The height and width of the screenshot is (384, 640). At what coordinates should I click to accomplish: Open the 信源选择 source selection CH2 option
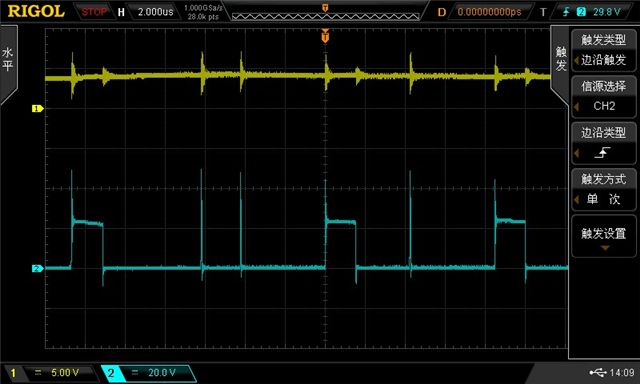pos(603,97)
